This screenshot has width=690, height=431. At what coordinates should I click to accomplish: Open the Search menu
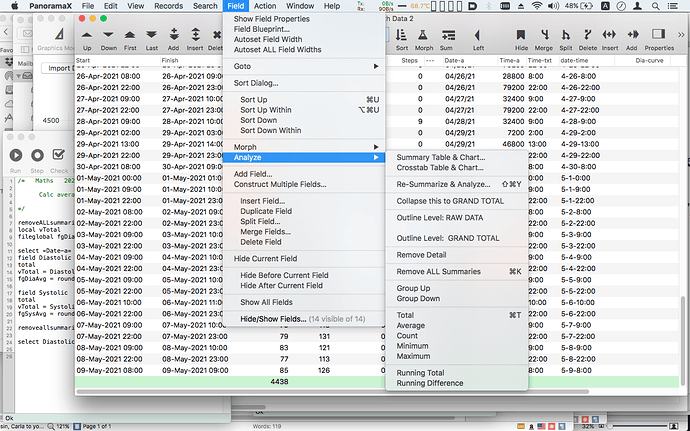pyautogui.click(x=205, y=6)
